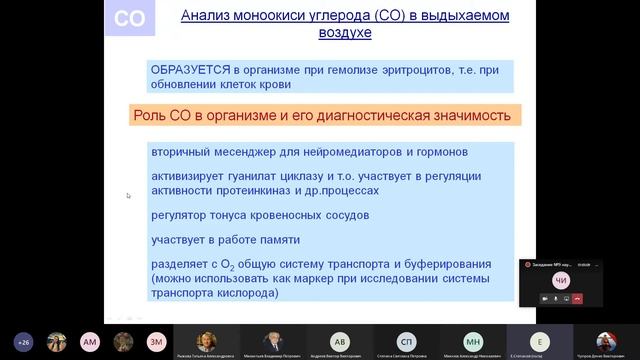640x360 pixels.
Task: Click the text 'транспорта кислорода)'
Action: point(215,293)
